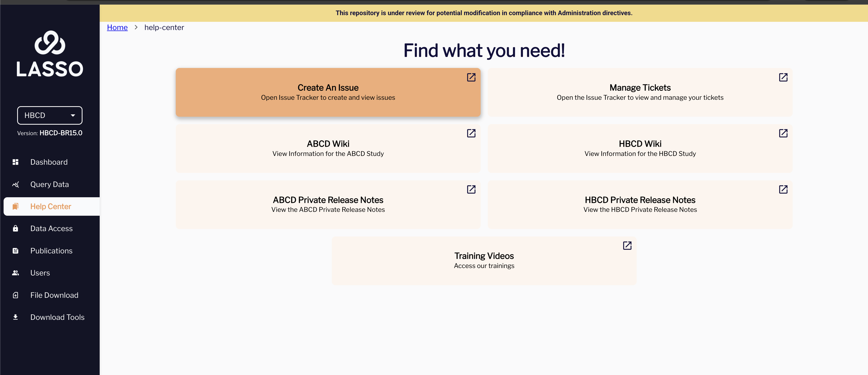The image size is (868, 375).
Task: Open the Manage Tickets card
Action: [x=639, y=92]
